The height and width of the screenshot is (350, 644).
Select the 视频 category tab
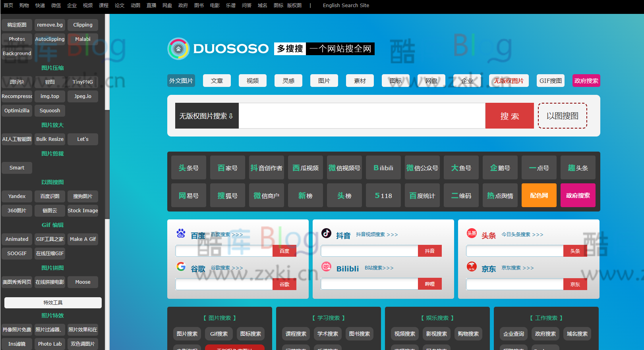253,81
